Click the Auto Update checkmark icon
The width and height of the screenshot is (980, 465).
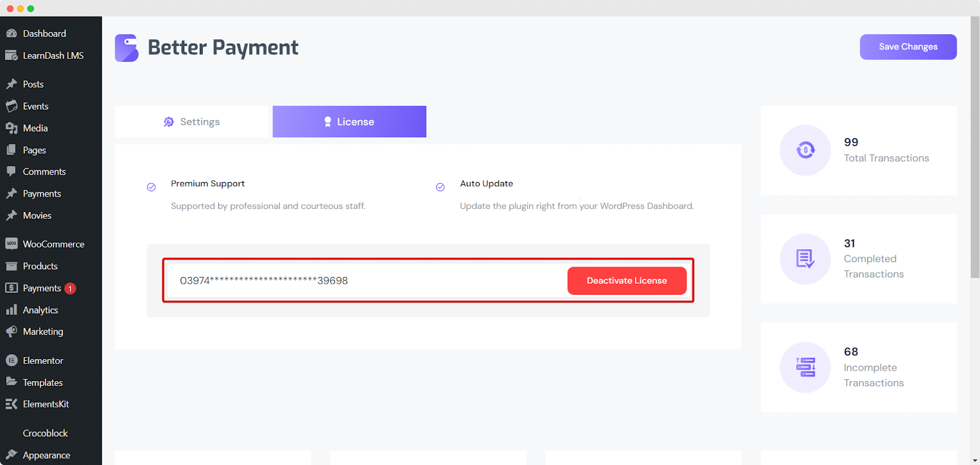click(x=440, y=187)
